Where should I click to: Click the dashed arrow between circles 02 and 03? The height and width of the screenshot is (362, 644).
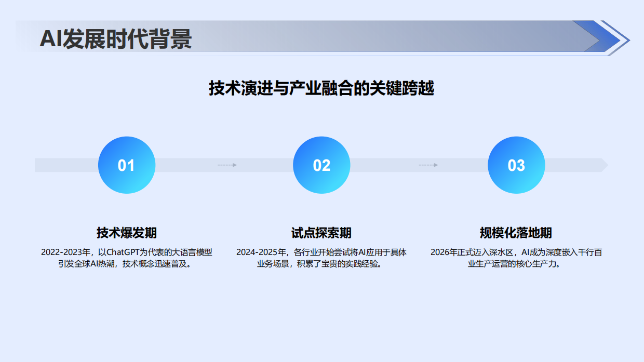click(427, 164)
